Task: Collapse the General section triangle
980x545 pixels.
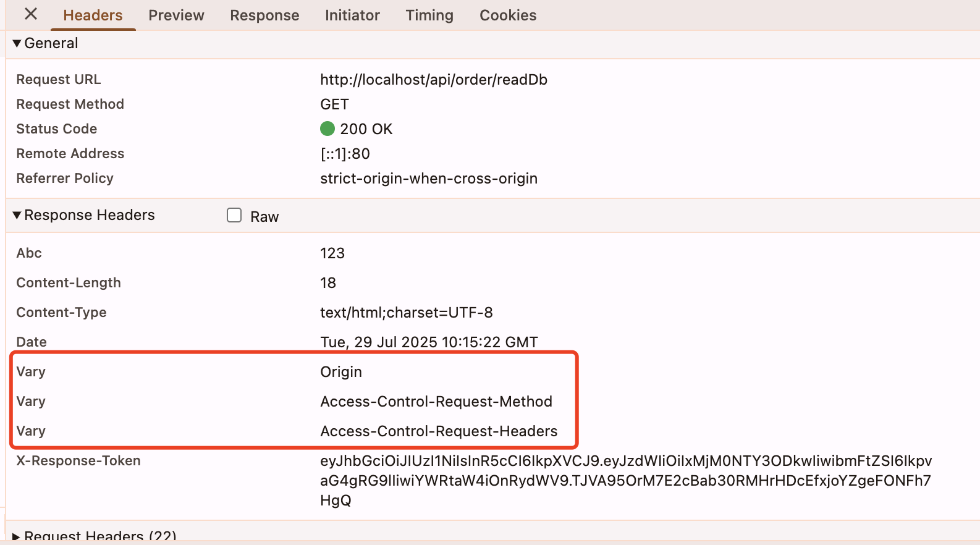Action: click(x=17, y=43)
